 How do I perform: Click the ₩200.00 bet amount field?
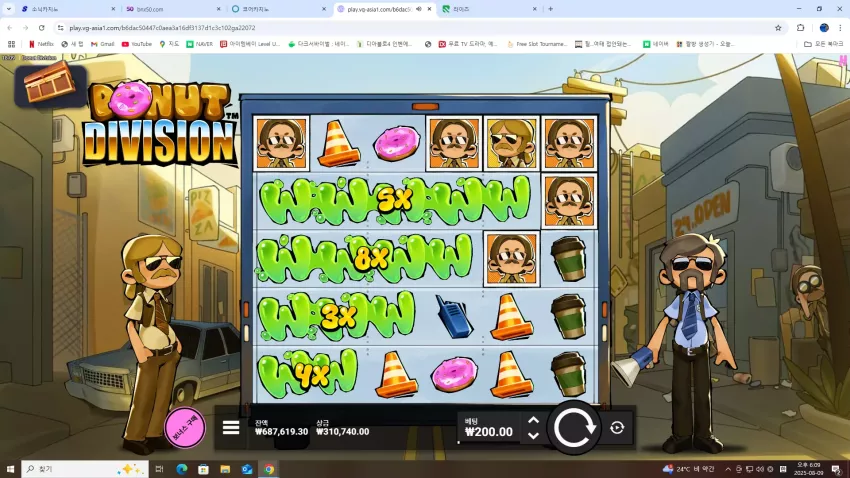[488, 431]
